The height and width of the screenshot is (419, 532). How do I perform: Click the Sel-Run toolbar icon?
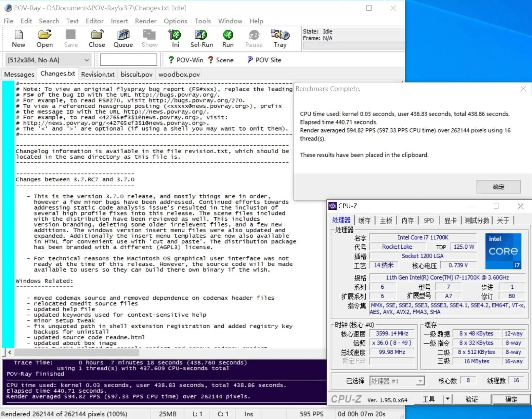tap(201, 35)
